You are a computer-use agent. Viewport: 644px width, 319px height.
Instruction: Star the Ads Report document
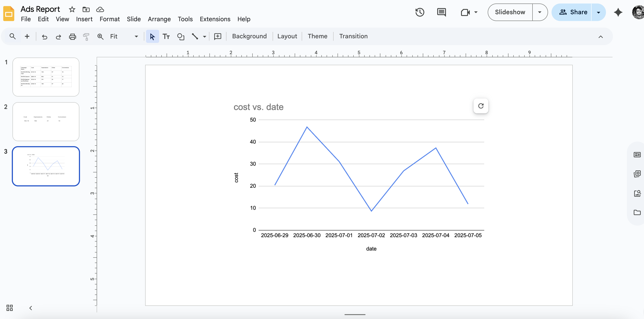point(72,9)
